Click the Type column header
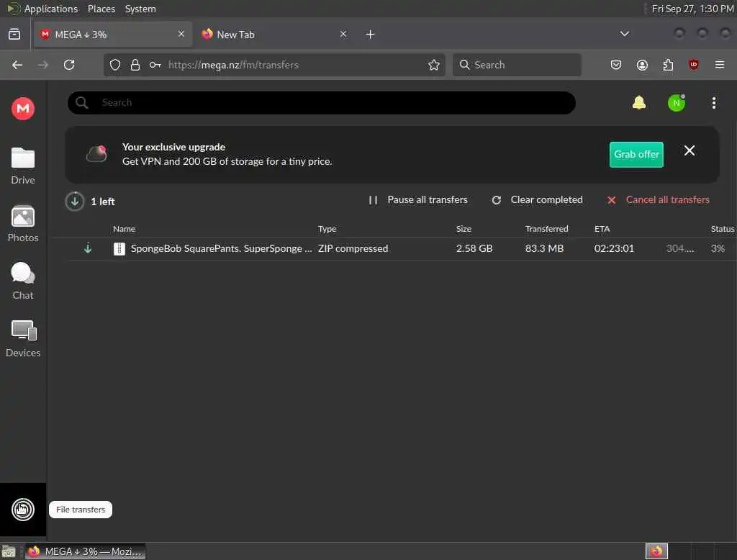This screenshot has width=737, height=560. click(x=327, y=229)
